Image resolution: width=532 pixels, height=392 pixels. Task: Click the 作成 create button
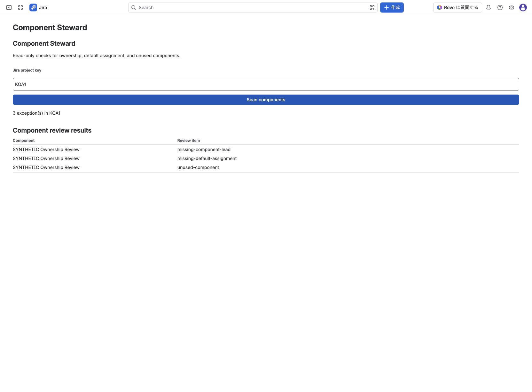point(392,7)
